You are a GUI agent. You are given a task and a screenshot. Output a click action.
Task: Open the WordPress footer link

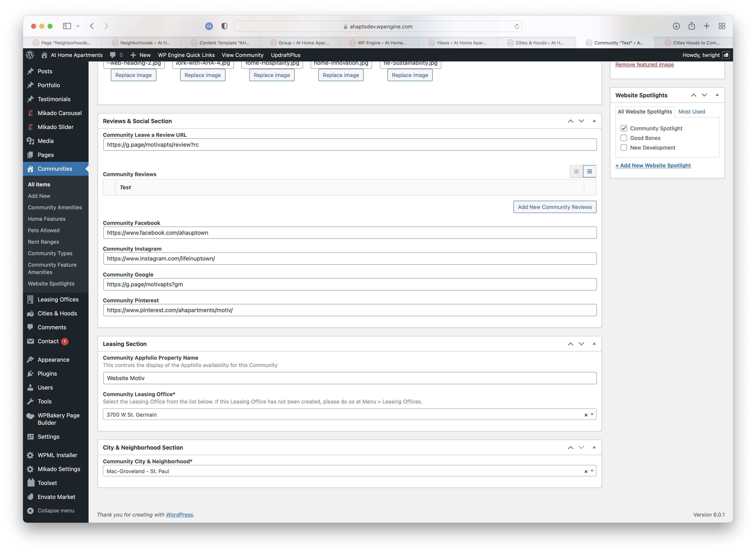pos(179,515)
